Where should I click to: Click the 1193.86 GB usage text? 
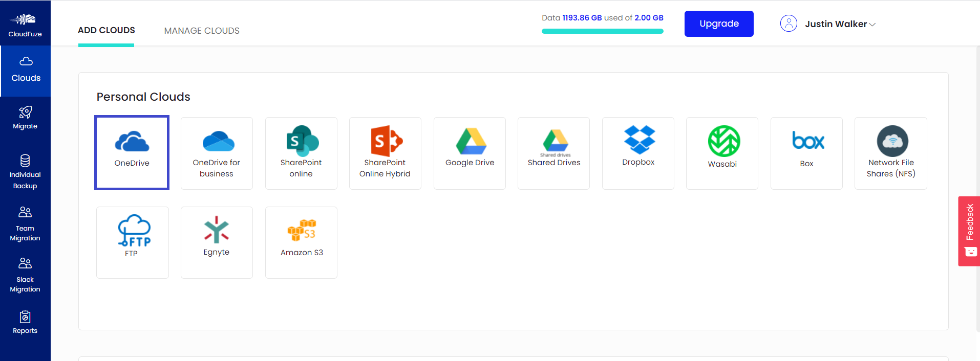pos(582,17)
